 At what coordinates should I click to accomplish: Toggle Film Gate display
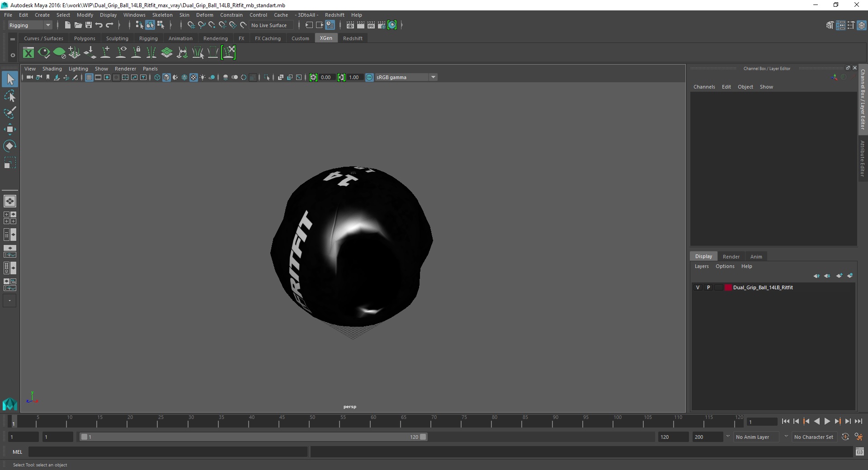point(98,77)
